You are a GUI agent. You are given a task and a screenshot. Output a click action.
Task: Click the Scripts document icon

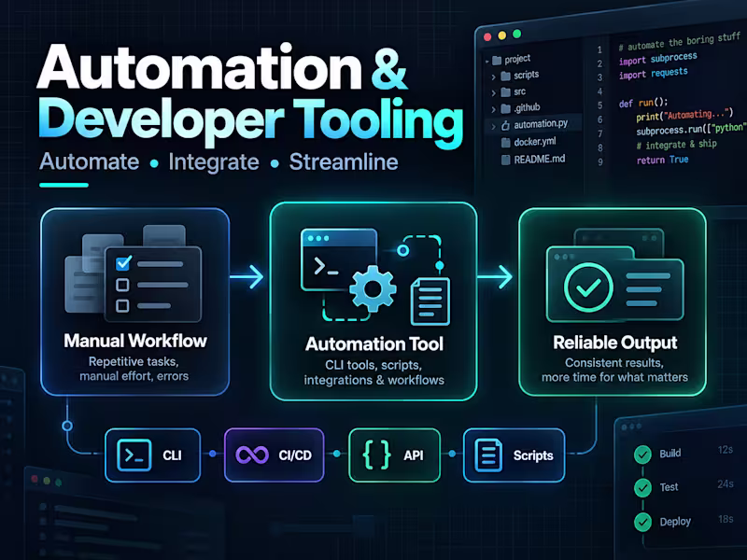click(488, 455)
